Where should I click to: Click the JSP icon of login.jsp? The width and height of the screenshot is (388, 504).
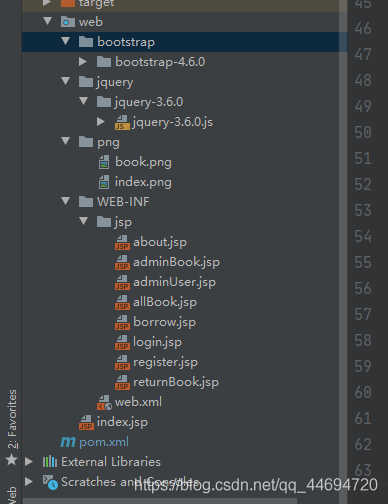click(122, 342)
